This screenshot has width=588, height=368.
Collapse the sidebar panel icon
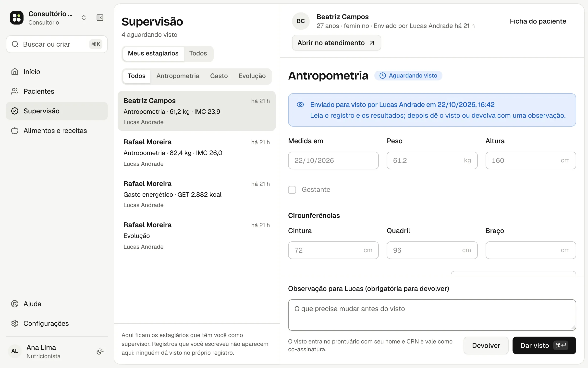(x=100, y=18)
